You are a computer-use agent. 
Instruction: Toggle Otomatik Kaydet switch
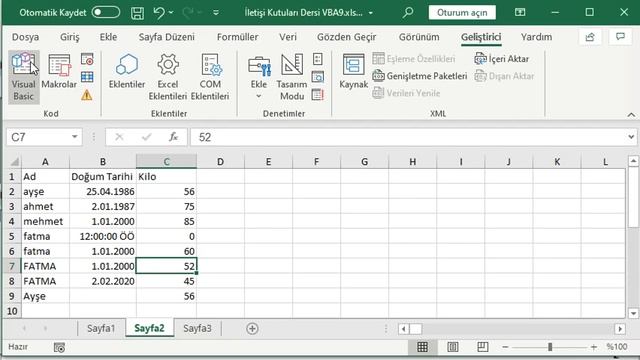point(106,12)
